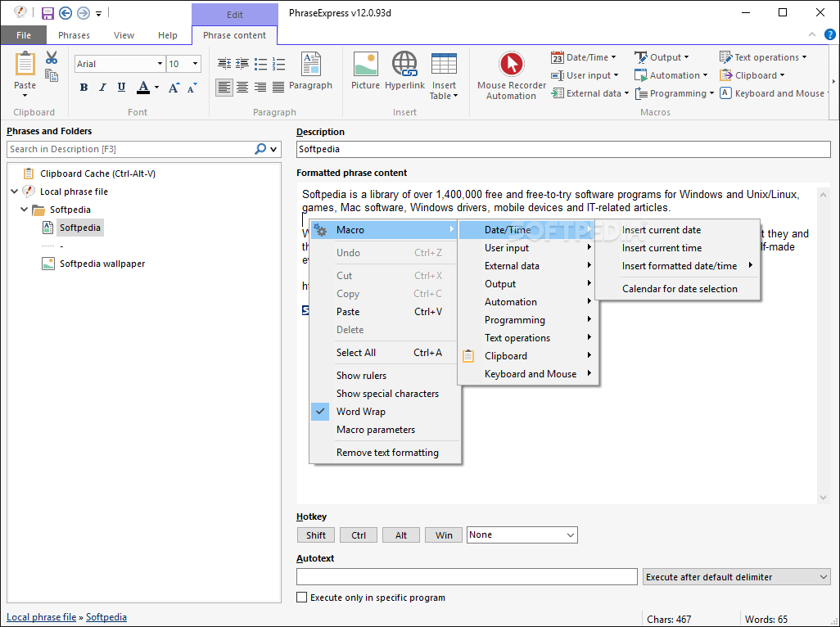The width and height of the screenshot is (840, 627).
Task: Increase the font size
Action: [174, 88]
